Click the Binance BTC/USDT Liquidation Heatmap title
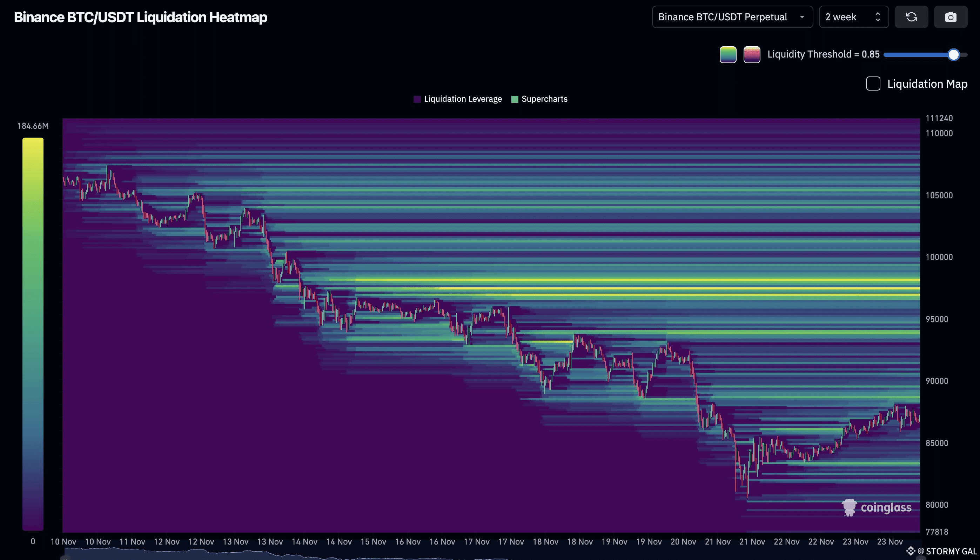Screen dimensions: 980x560 coord(140,17)
